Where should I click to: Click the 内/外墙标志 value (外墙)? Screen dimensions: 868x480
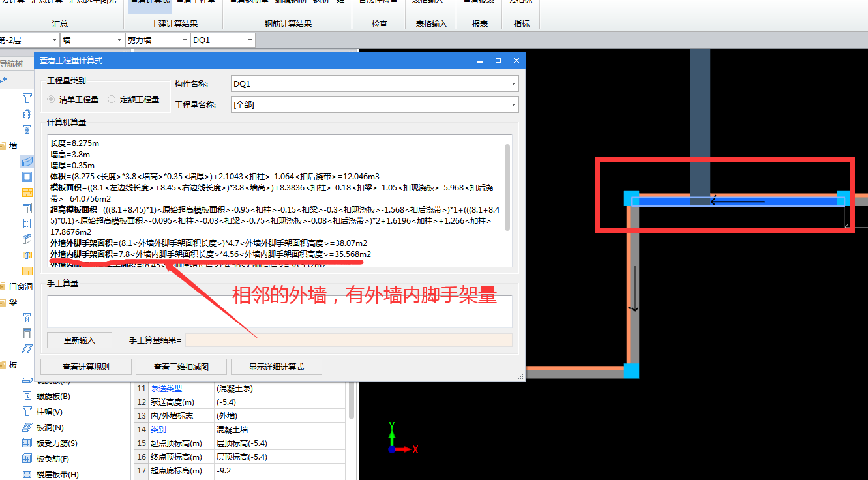coord(226,415)
